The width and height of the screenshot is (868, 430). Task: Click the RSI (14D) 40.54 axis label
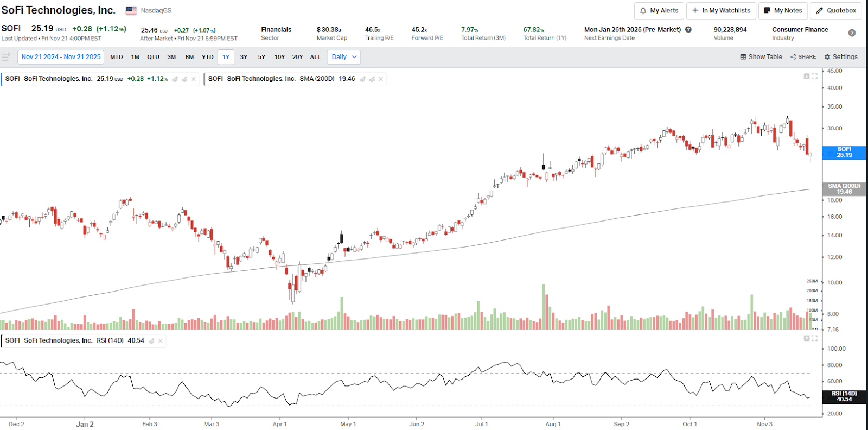[x=845, y=396]
